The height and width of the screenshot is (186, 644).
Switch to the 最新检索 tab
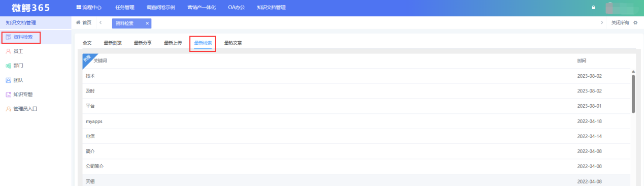(203, 43)
